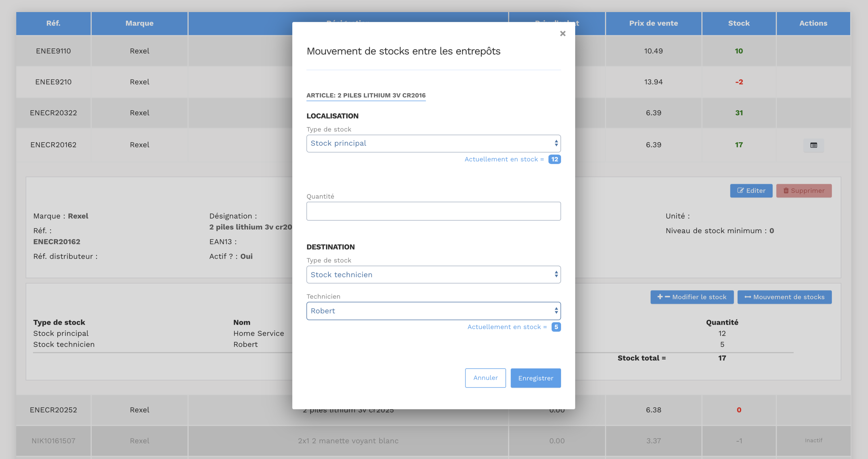Click Annuler to cancel the movement
Screen dimensions: 868x459
pos(485,378)
